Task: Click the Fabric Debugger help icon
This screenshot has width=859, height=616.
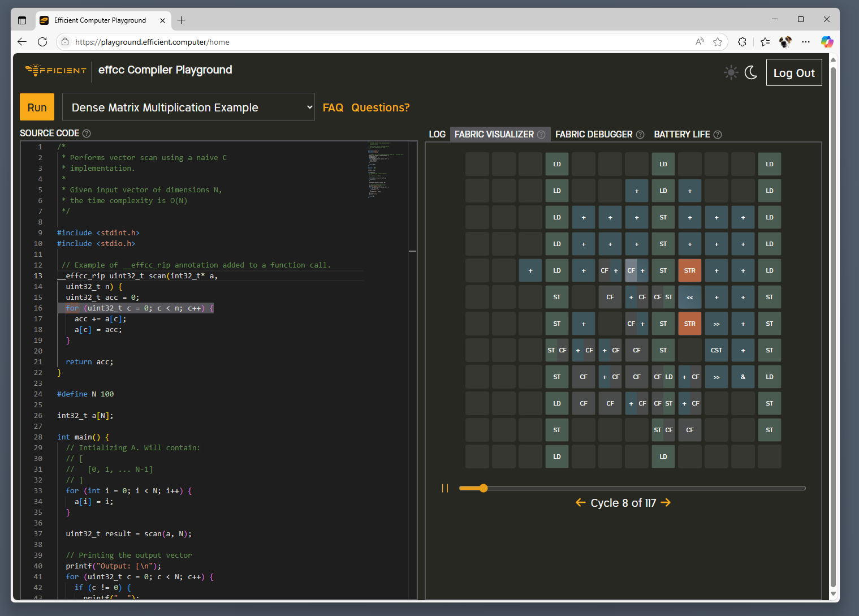Action: 640,135
